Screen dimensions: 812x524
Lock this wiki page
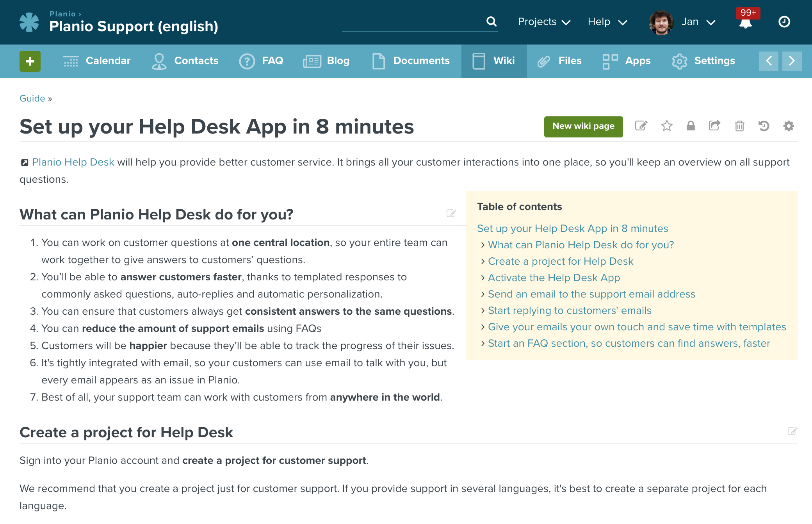click(x=691, y=126)
